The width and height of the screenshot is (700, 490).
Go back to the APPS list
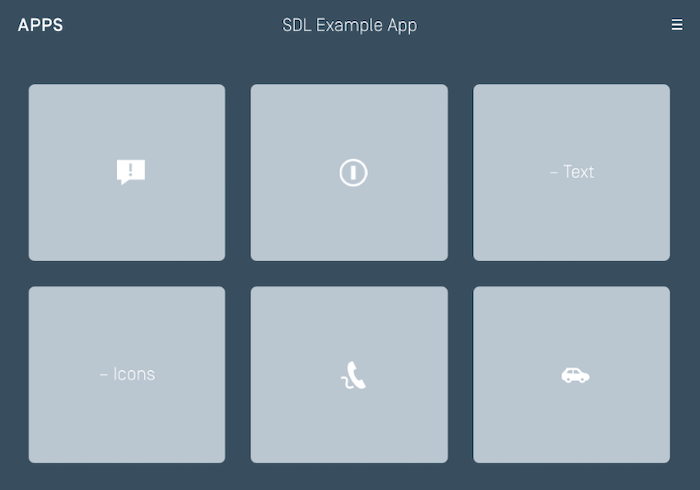pos(40,25)
